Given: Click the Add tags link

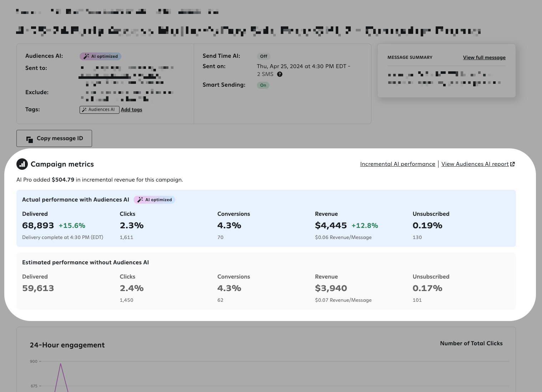Looking at the screenshot, I should click(131, 110).
